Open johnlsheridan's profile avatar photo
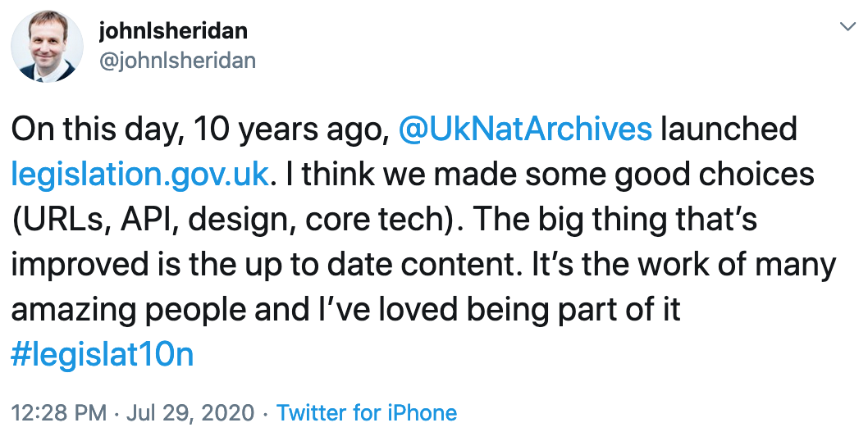868x441 pixels. click(x=45, y=47)
